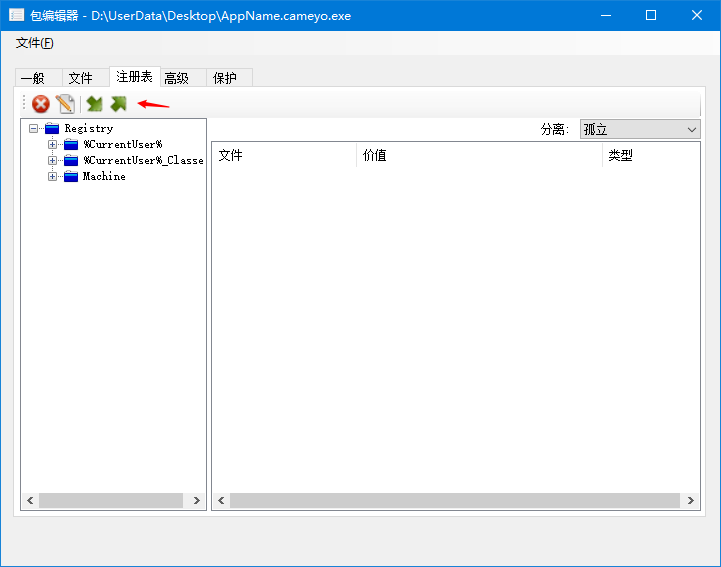Click the tree panel horizontal scrollbar track

[x=111, y=500]
